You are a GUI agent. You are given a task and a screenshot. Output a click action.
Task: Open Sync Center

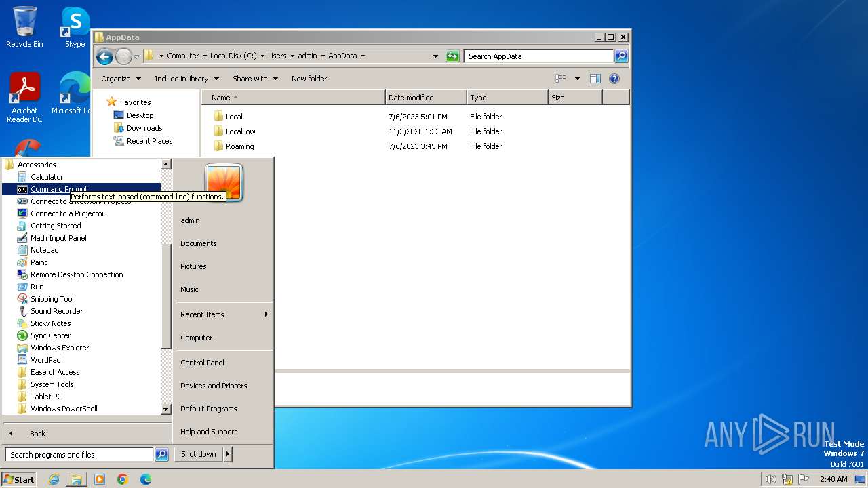pyautogui.click(x=50, y=335)
